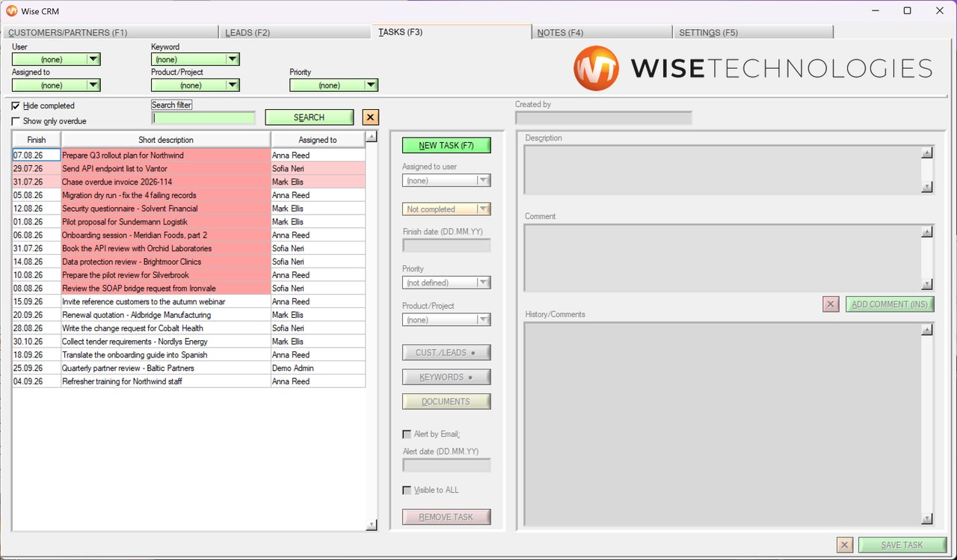Click the Created by field
The width and height of the screenshot is (957, 560).
[x=603, y=118]
